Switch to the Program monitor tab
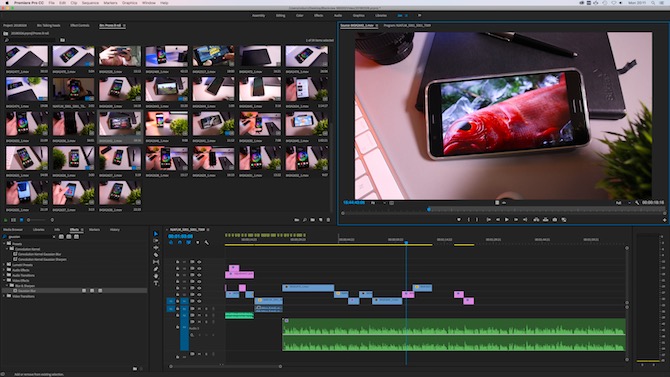Image resolution: width=670 pixels, height=377 pixels. coord(407,26)
